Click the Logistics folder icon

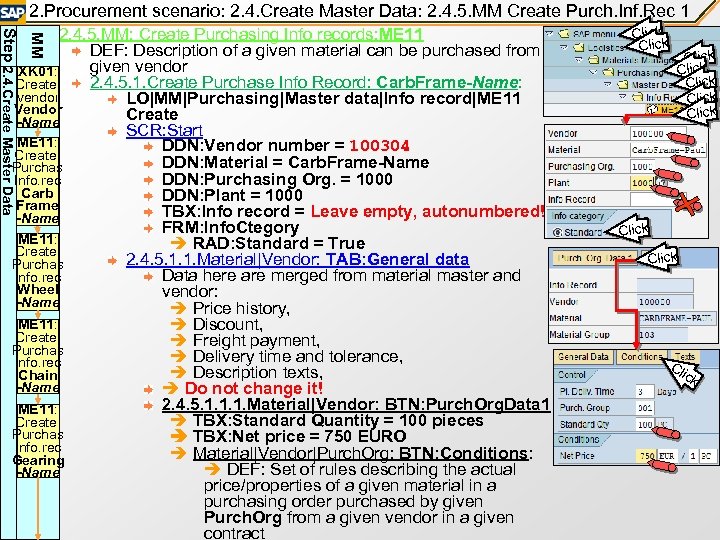coord(579,47)
